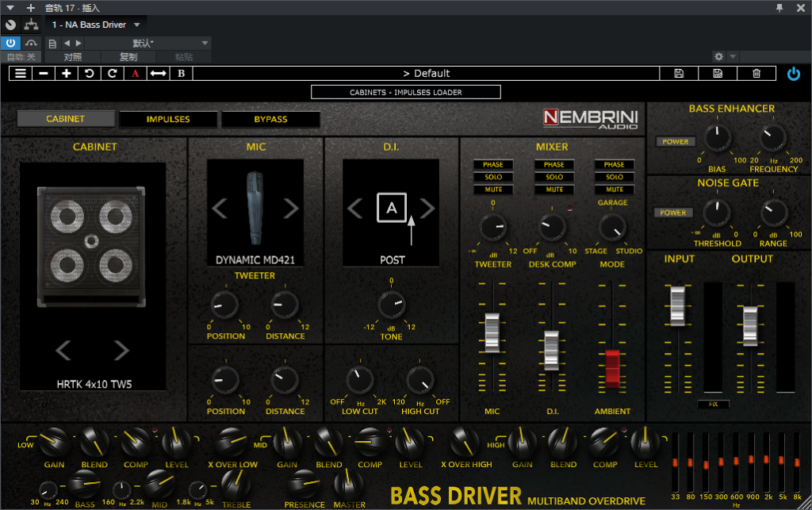The width and height of the screenshot is (812, 510).
Task: Toggle PHASE on the TWEETER mixer channel
Action: pyautogui.click(x=493, y=165)
